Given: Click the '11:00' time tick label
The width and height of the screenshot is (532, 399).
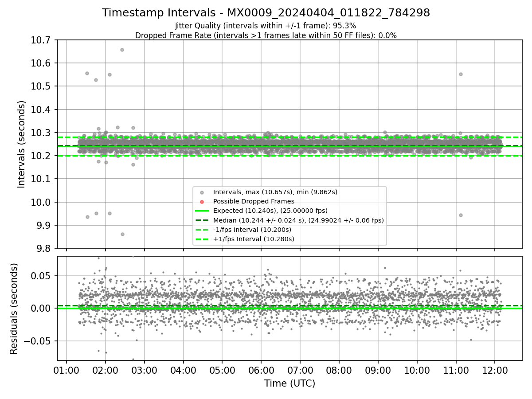Looking at the screenshot, I should tap(456, 370).
